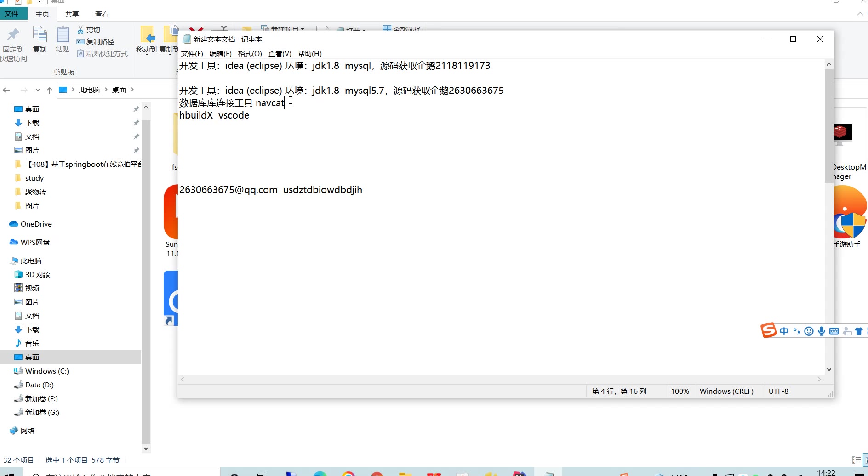
Task: Click the 复制 ribbon button
Action: [40, 40]
